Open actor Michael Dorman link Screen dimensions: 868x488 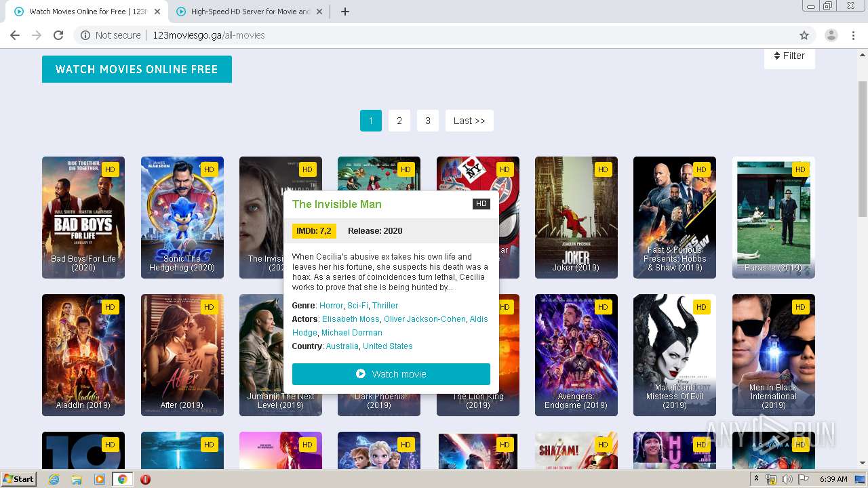click(352, 333)
